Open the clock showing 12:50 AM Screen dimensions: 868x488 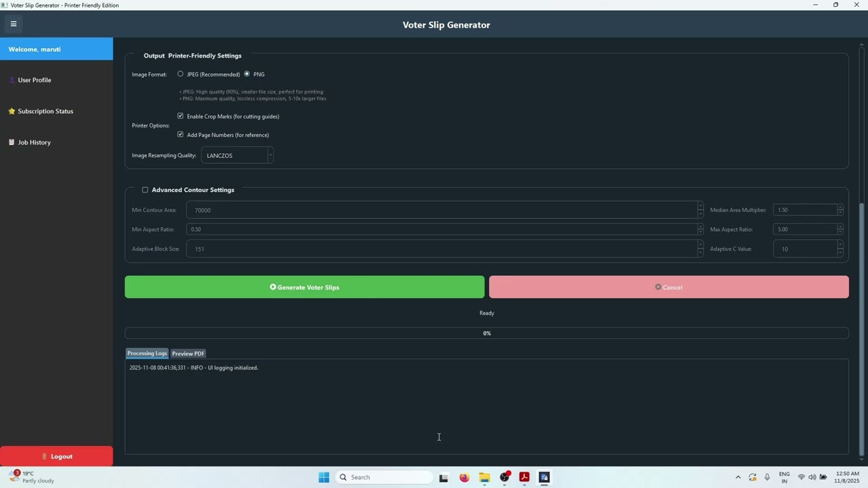(848, 477)
